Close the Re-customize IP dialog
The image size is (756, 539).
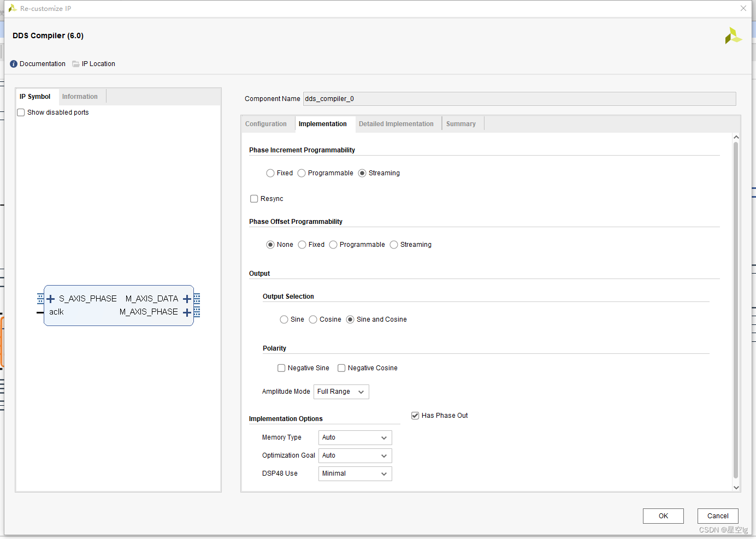coord(743,8)
